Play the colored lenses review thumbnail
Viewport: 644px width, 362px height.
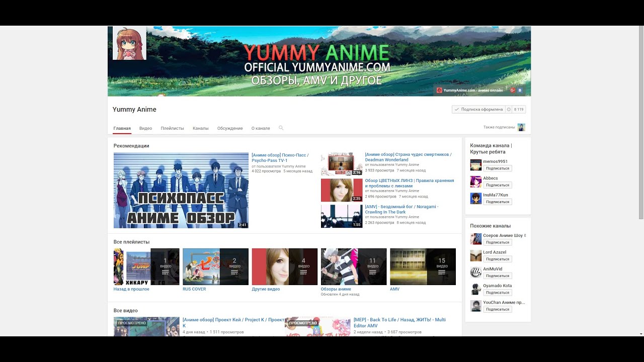click(x=342, y=190)
